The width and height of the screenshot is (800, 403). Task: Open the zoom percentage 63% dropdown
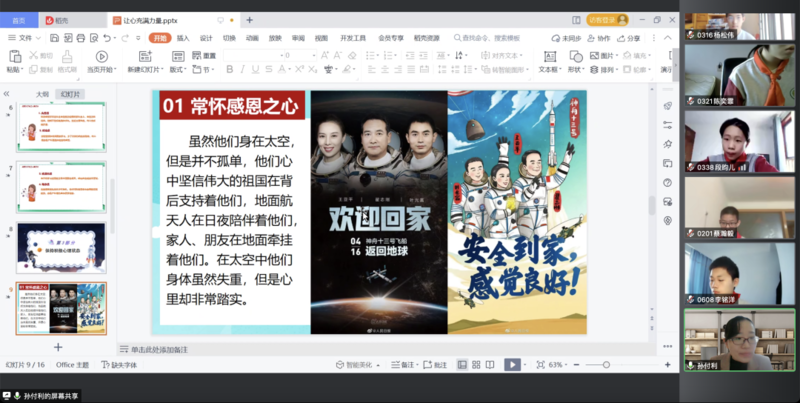coord(558,365)
